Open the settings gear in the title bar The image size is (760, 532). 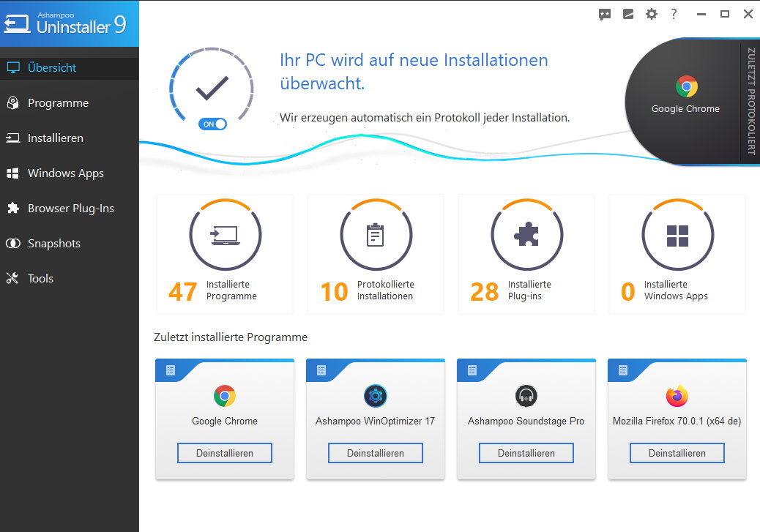[x=651, y=13]
